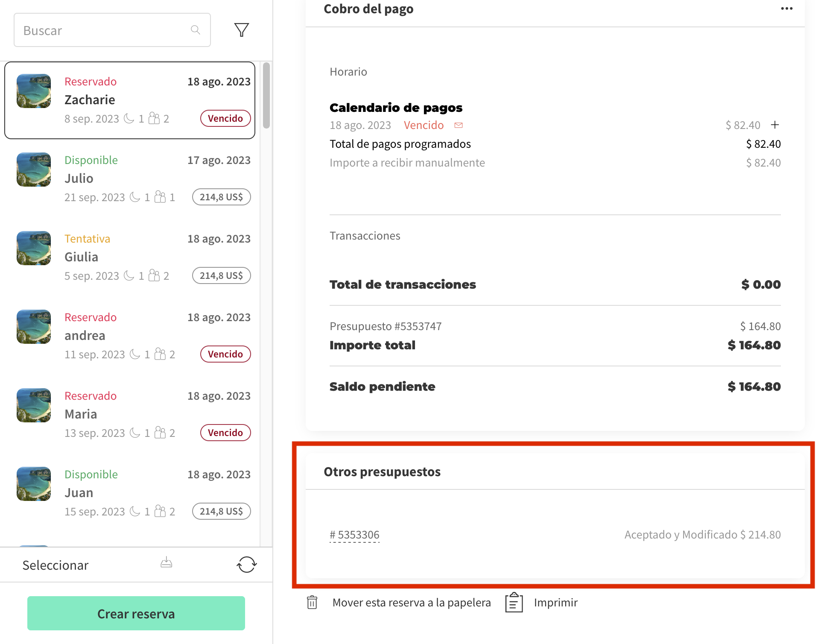
Task: Send payment reminder email for the Vencido payment
Action: [x=459, y=125]
